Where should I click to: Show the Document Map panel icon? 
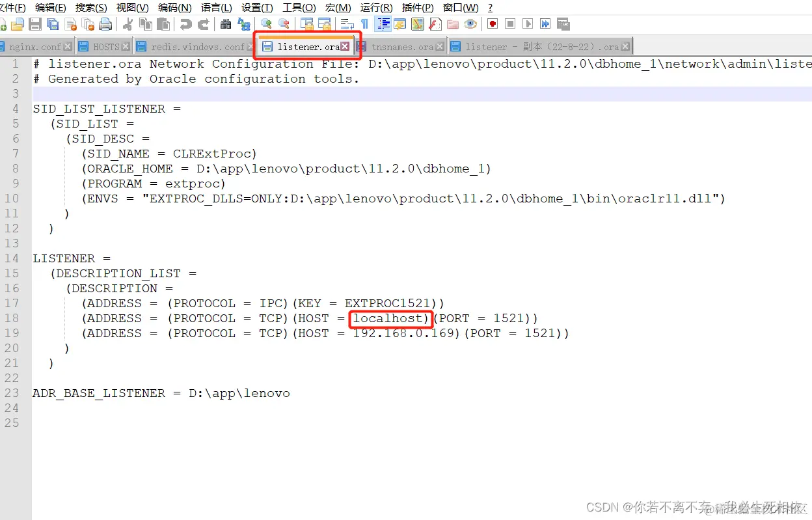coord(417,24)
